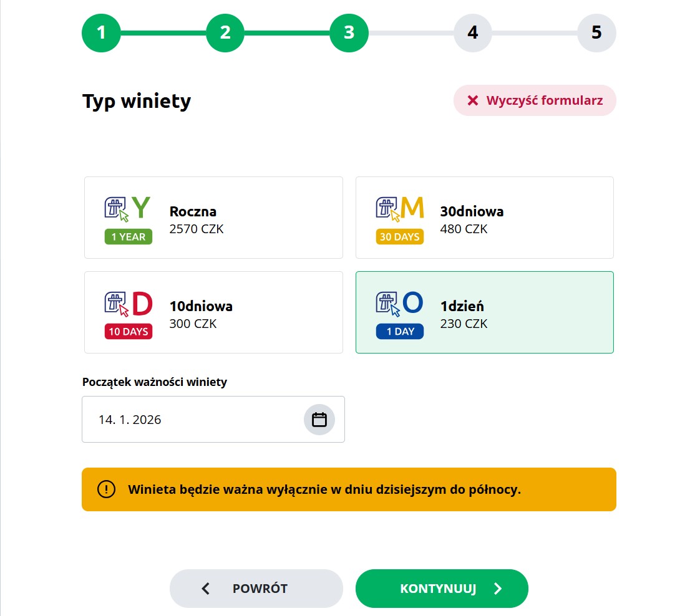Select the 10dniowa 300 CZK vignette option

(x=213, y=312)
